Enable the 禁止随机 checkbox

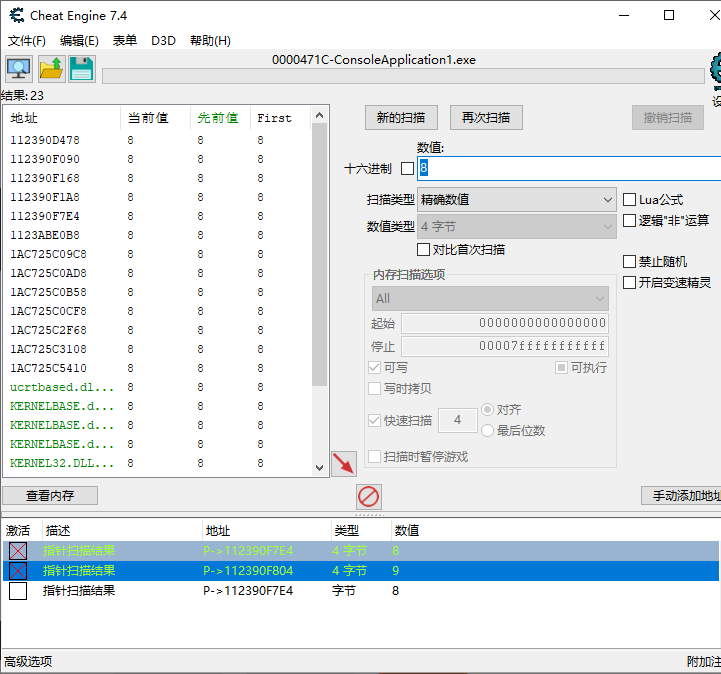[629, 262]
